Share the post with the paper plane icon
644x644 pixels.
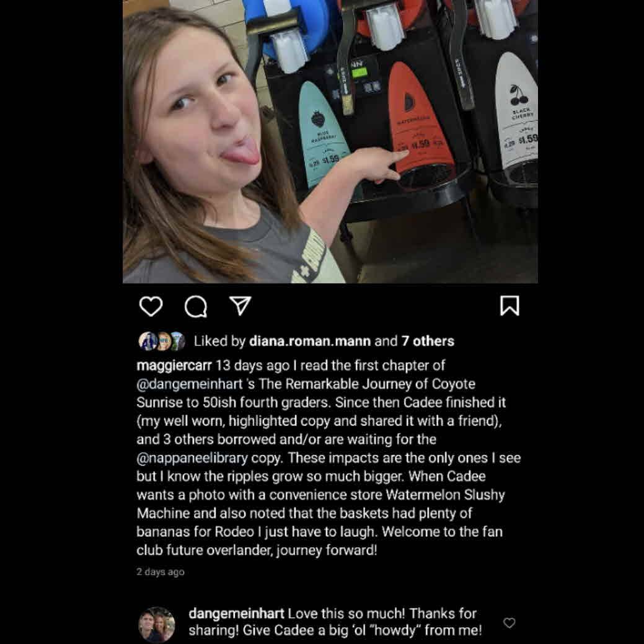240,306
